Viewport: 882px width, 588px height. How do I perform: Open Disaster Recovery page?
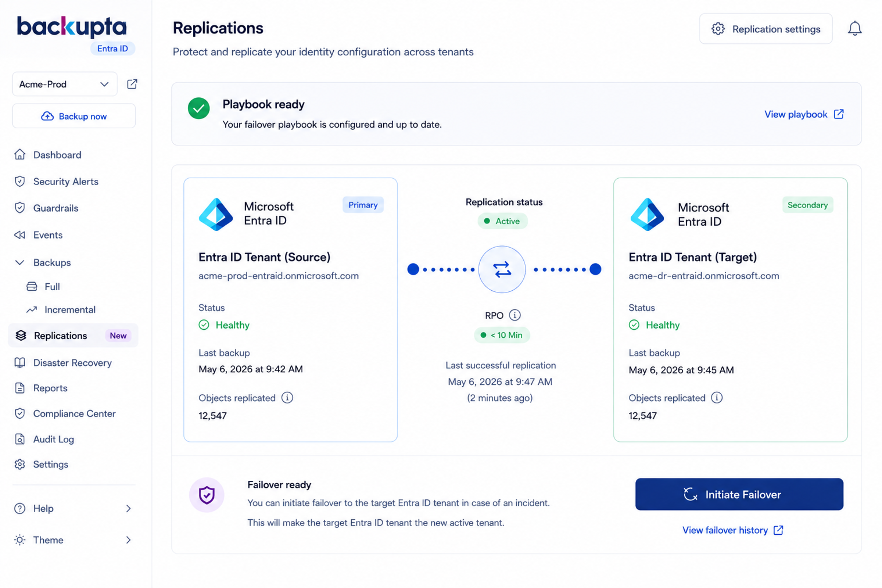pos(73,363)
